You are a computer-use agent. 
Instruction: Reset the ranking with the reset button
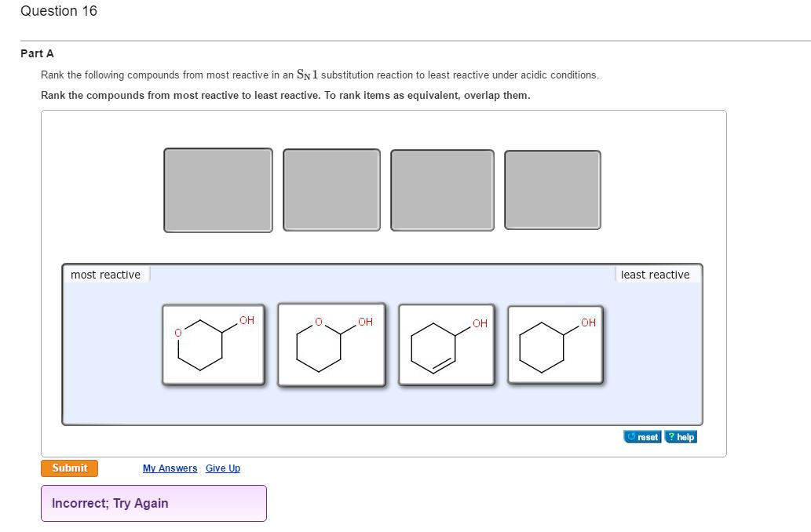click(642, 437)
